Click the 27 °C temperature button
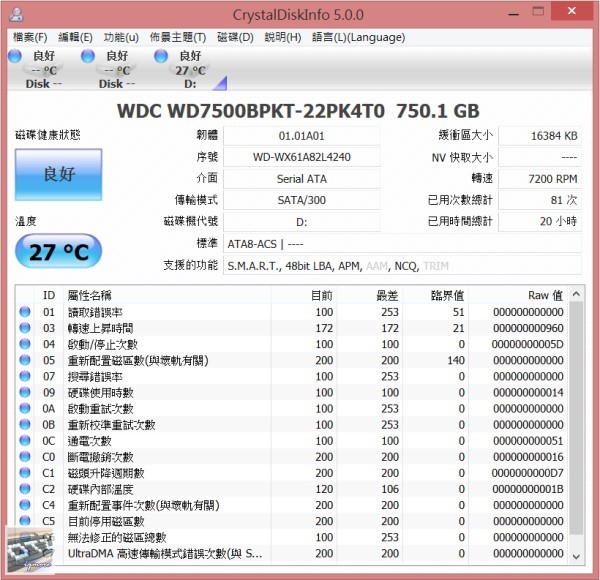This screenshot has width=600, height=580. 59,251
